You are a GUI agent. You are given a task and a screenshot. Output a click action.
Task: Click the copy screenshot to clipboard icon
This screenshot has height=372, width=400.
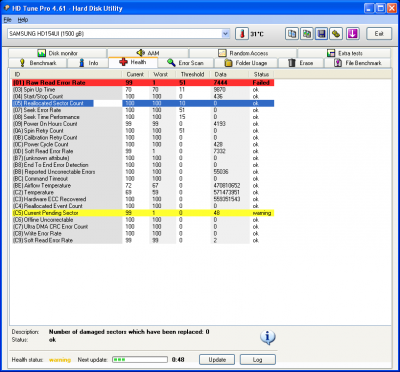point(307,34)
